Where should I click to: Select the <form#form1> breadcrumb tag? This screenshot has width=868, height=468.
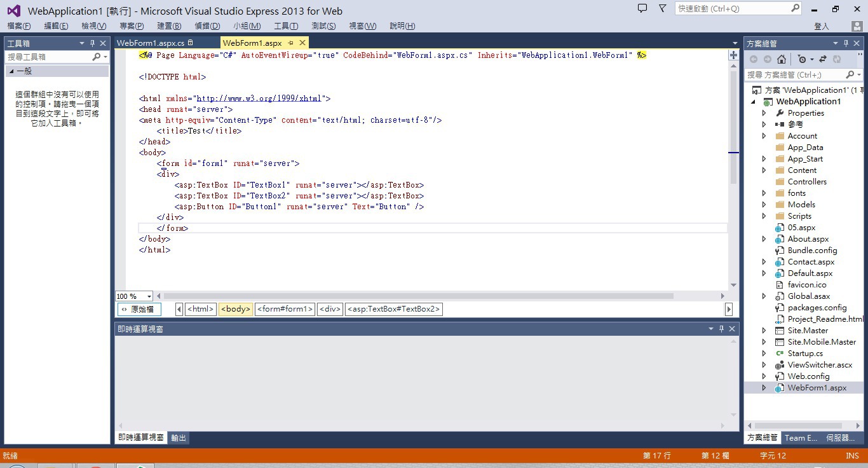click(x=285, y=309)
